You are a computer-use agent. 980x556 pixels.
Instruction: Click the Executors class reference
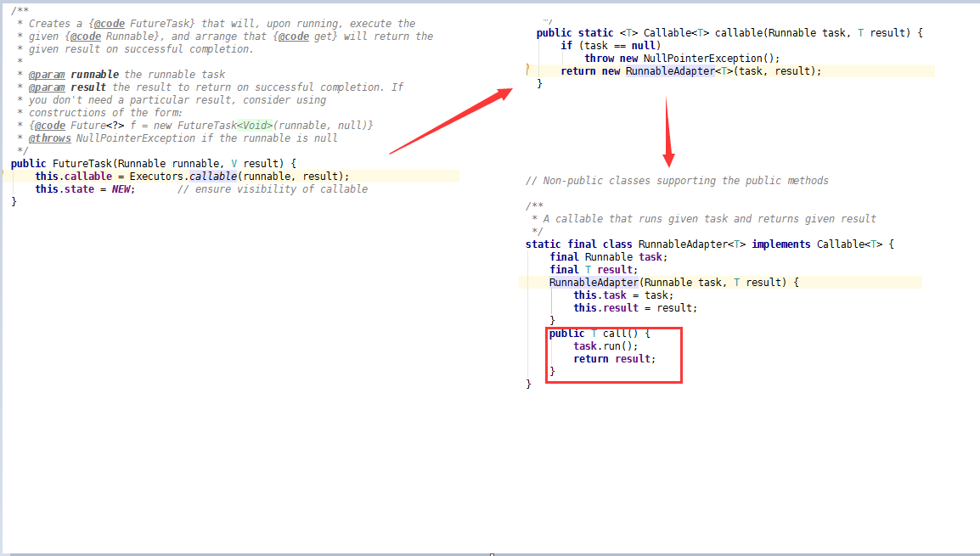(x=157, y=177)
